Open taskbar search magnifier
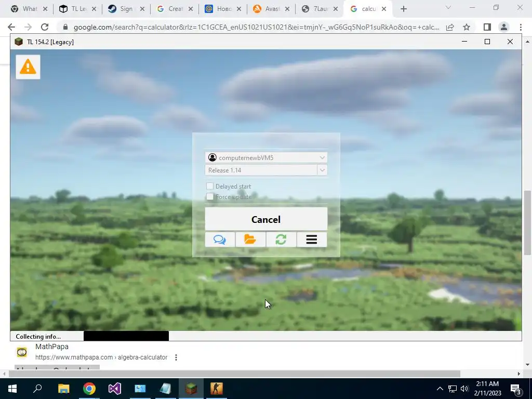Screen dimensions: 532x399 pyautogui.click(x=37, y=388)
